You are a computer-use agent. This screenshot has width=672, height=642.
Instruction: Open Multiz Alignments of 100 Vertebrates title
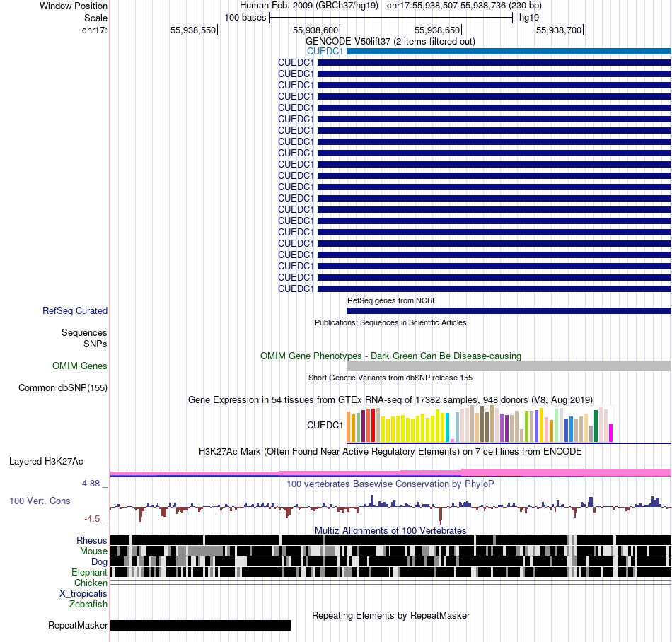[x=390, y=531]
